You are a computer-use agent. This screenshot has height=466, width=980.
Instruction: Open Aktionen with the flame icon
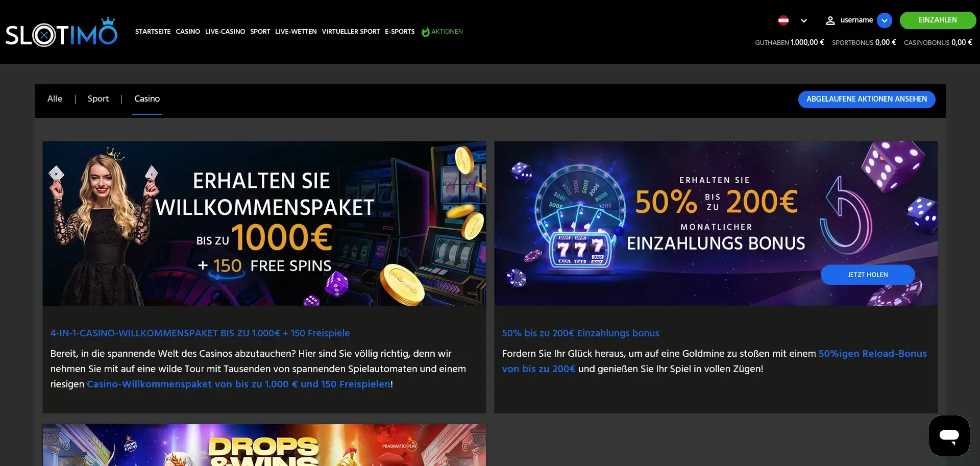tap(442, 32)
